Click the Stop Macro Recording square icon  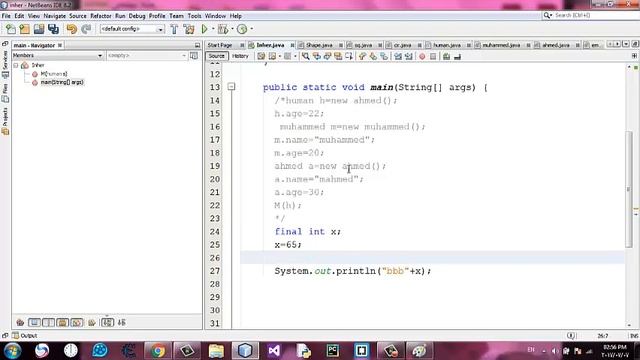(433, 56)
